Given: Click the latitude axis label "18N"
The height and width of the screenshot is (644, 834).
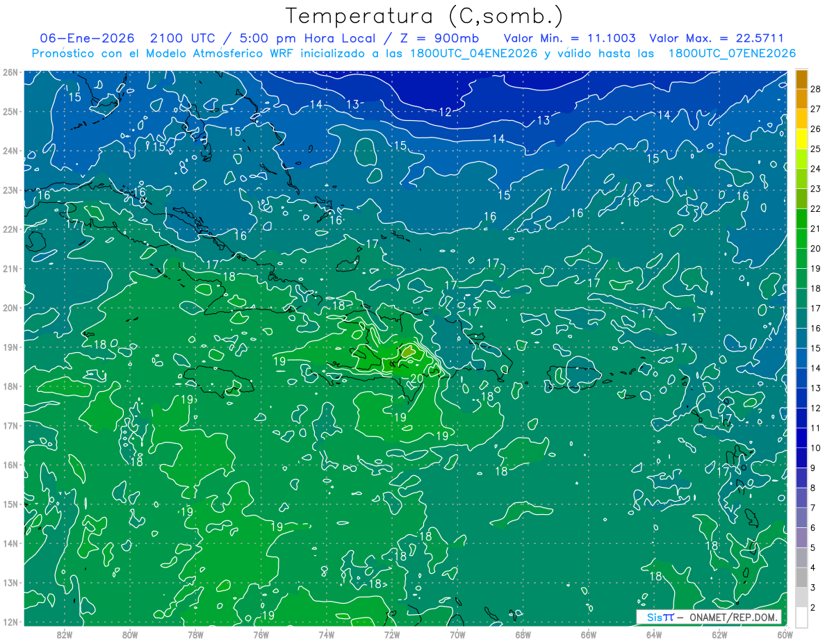Looking at the screenshot, I should point(10,386).
